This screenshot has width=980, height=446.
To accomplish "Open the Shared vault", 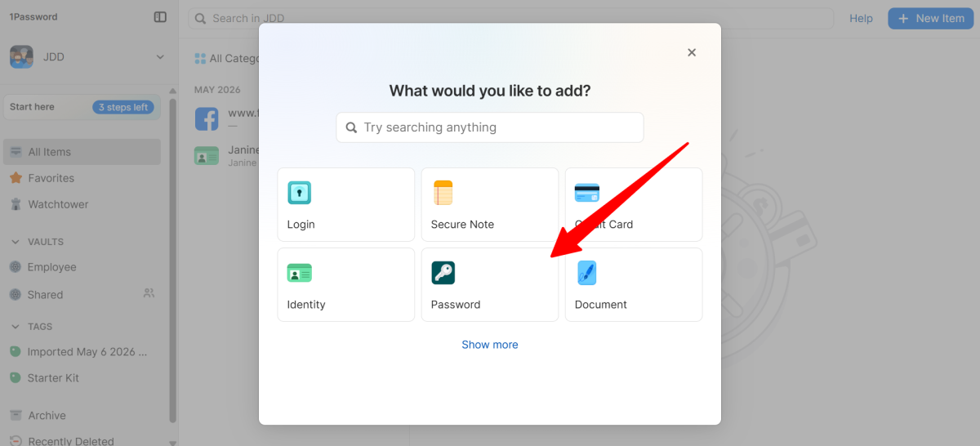I will pos(82,294).
